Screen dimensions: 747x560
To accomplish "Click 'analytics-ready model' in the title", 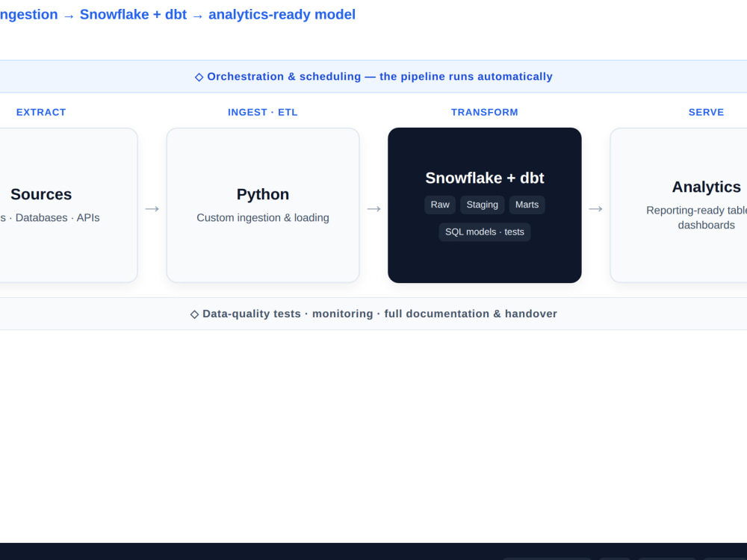I will pos(282,15).
